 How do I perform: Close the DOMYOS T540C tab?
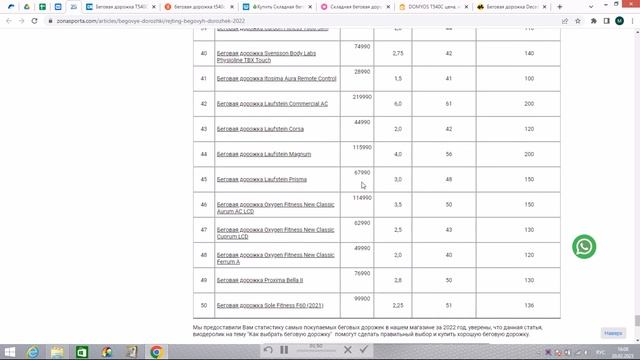click(466, 7)
